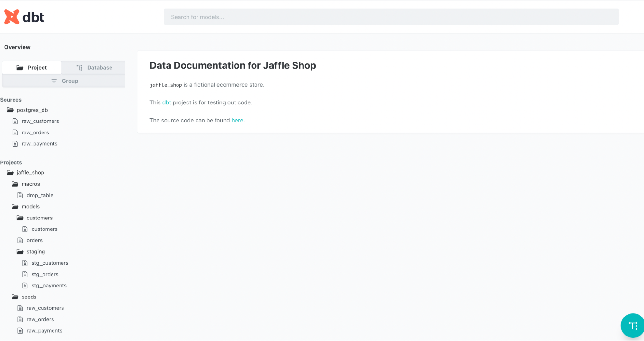
Task: Click the dbt logo icon
Action: tap(12, 17)
